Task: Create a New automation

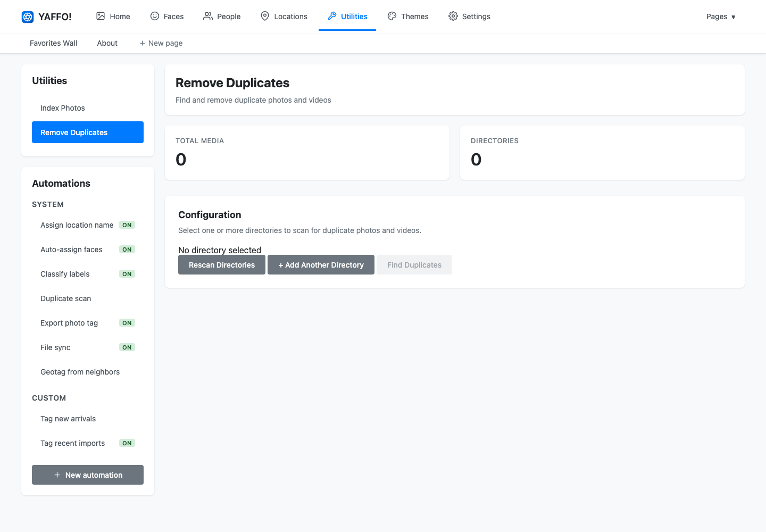Action: [x=88, y=475]
